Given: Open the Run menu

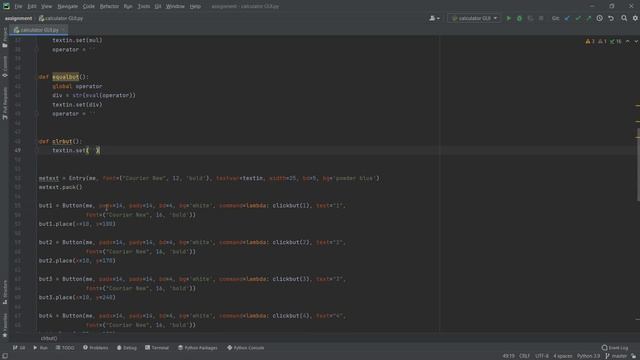Looking at the screenshot, I should click(128, 7).
